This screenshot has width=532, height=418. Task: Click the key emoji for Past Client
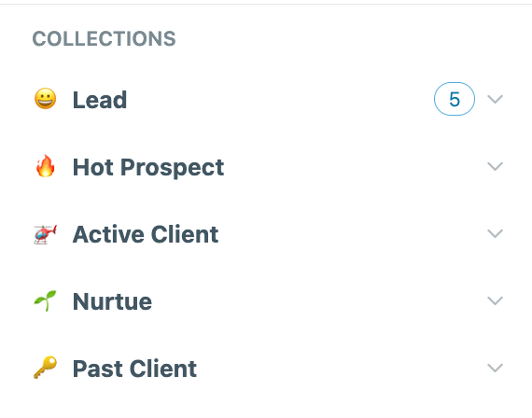pyautogui.click(x=45, y=367)
